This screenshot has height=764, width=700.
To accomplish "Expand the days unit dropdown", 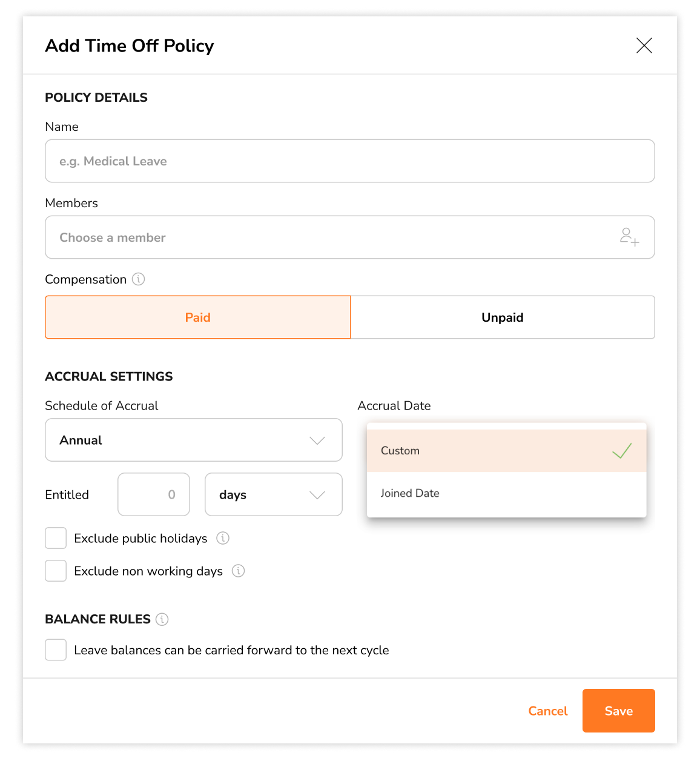I will point(274,494).
